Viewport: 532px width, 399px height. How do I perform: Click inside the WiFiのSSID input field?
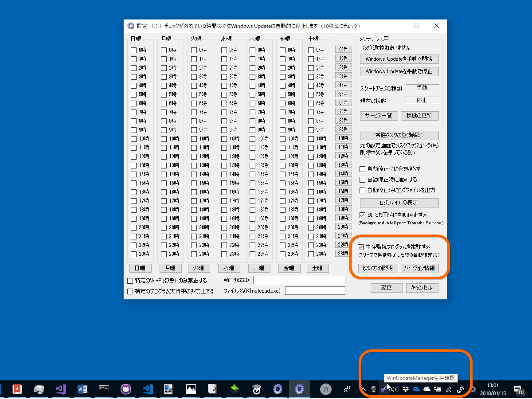(x=299, y=280)
